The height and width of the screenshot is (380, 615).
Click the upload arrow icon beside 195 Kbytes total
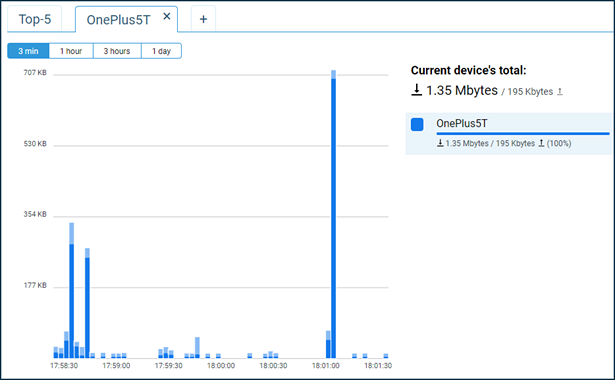pos(560,91)
